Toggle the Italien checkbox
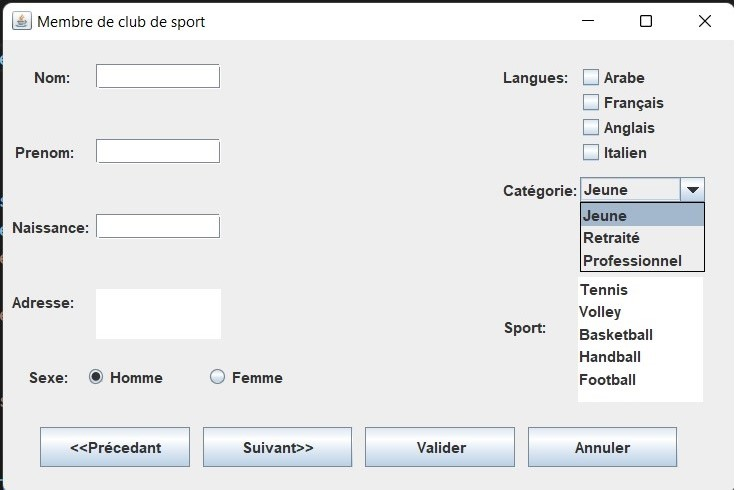 (591, 153)
